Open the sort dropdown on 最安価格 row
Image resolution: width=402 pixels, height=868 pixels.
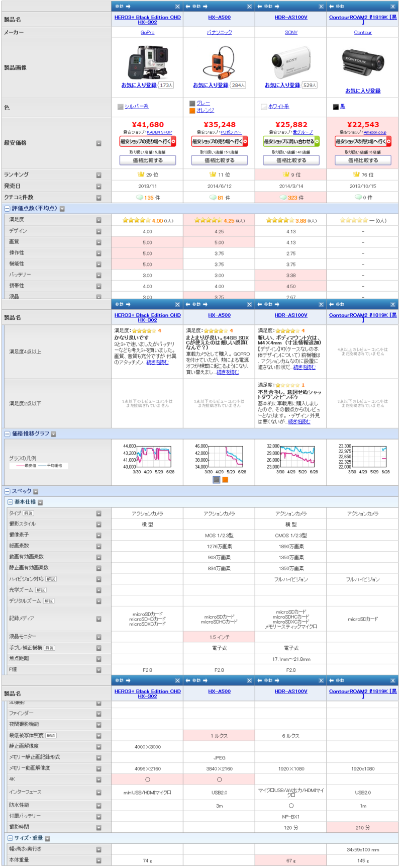[x=98, y=143]
